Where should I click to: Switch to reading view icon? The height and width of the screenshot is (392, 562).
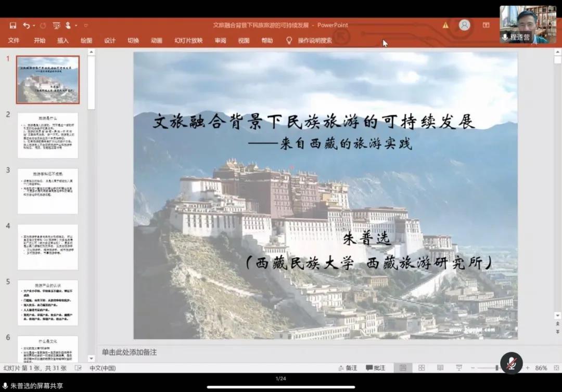[440, 368]
